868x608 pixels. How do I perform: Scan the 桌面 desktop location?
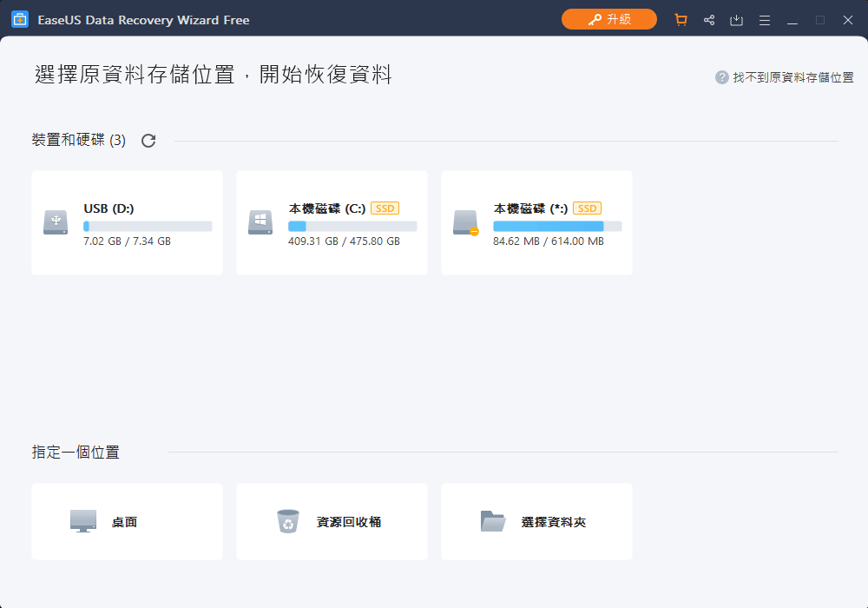pyautogui.click(x=127, y=521)
